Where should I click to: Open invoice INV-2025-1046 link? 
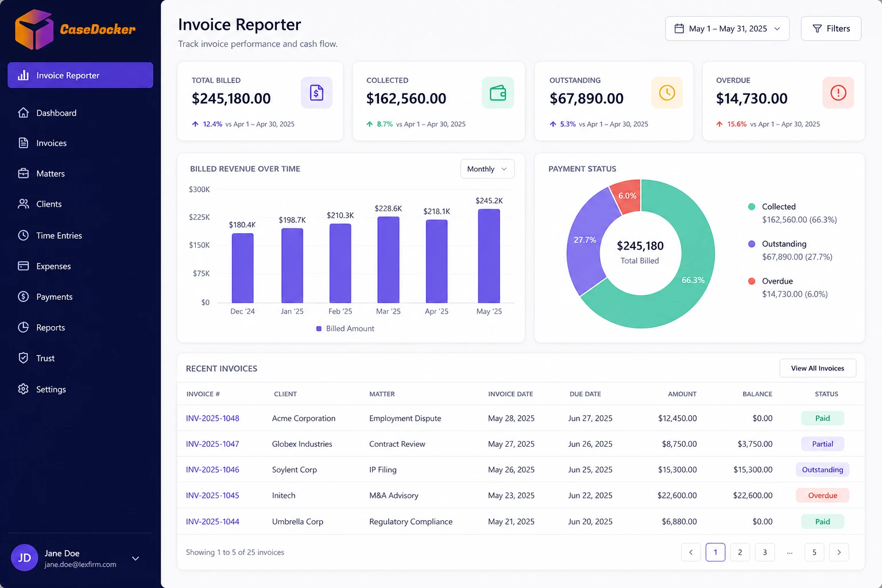pyautogui.click(x=212, y=470)
